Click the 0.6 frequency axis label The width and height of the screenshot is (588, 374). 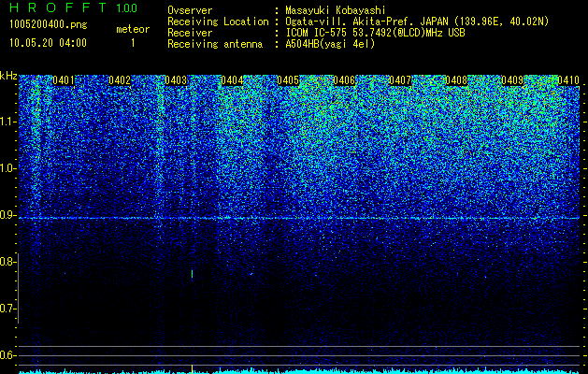[x=8, y=355]
